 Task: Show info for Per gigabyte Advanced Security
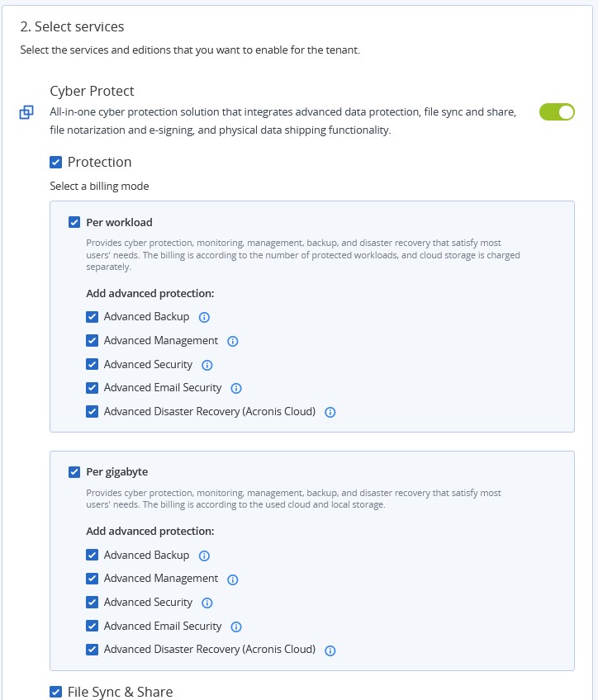207,603
